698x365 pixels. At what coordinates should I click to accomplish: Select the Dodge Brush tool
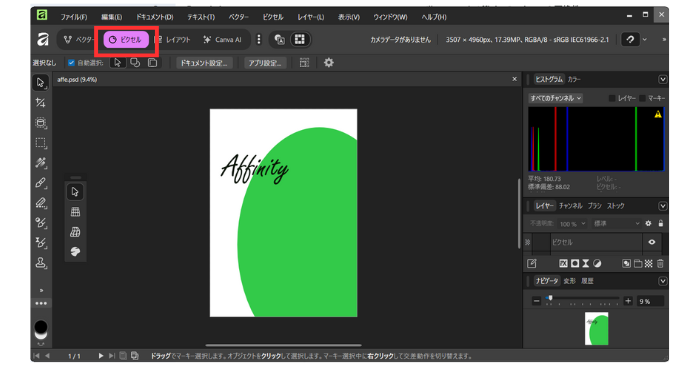[x=41, y=223]
